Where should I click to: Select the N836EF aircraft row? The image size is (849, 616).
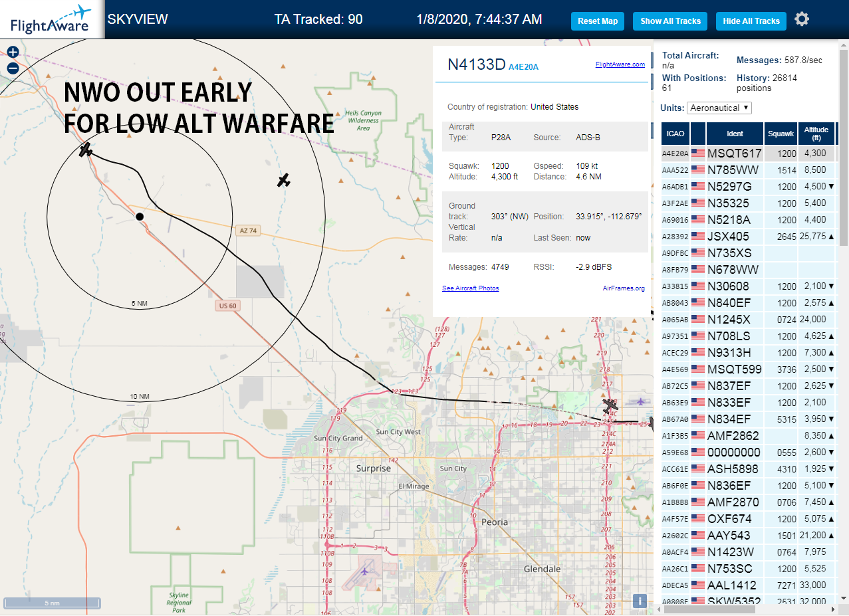pyautogui.click(x=749, y=486)
